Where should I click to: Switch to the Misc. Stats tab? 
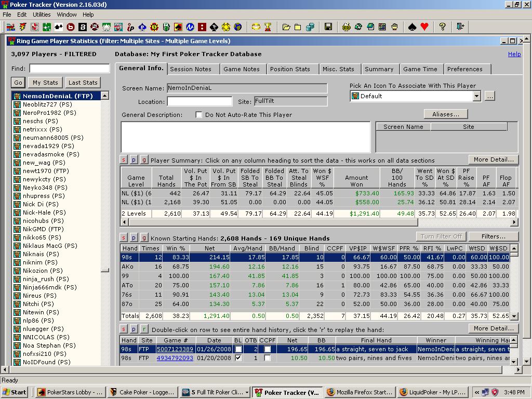point(338,69)
